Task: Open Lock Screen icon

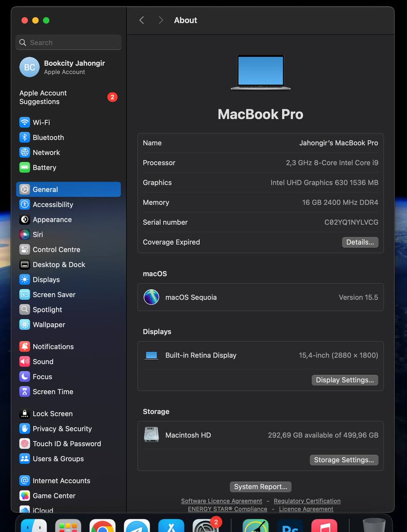Action: tap(25, 414)
